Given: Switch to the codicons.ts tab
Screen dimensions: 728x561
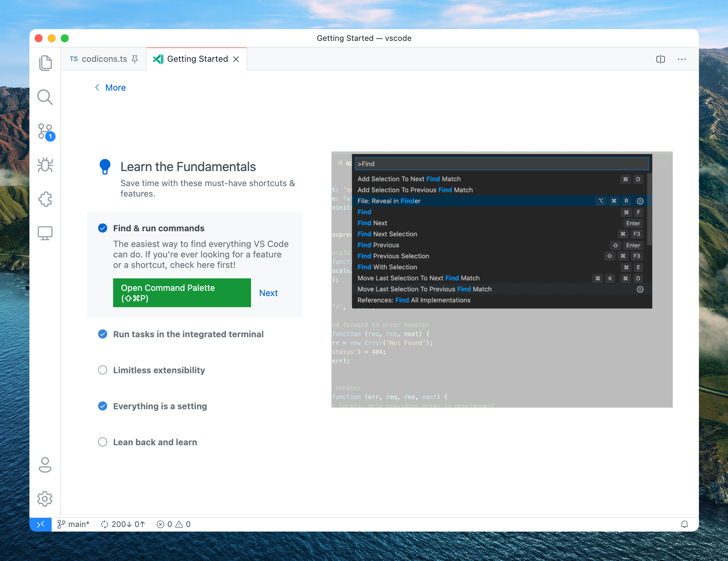Looking at the screenshot, I should (x=103, y=59).
